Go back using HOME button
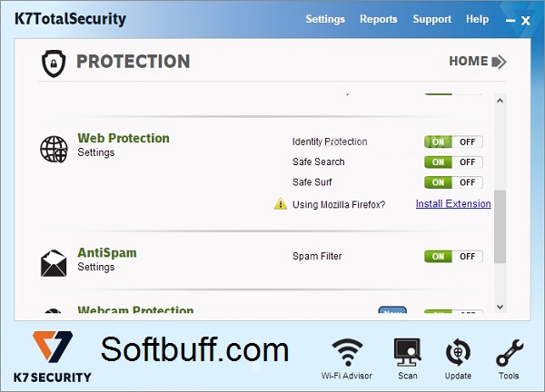The image size is (545, 392). tap(478, 62)
